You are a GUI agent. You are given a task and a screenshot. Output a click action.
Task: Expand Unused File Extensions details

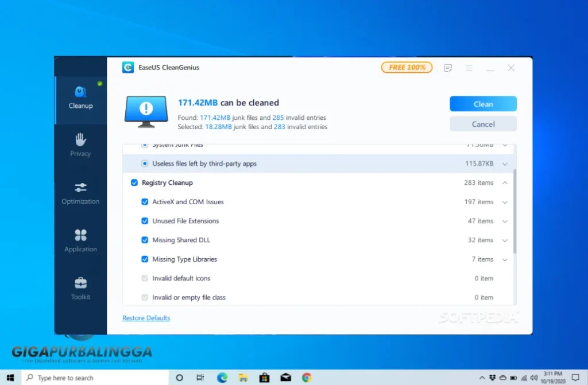(x=505, y=221)
